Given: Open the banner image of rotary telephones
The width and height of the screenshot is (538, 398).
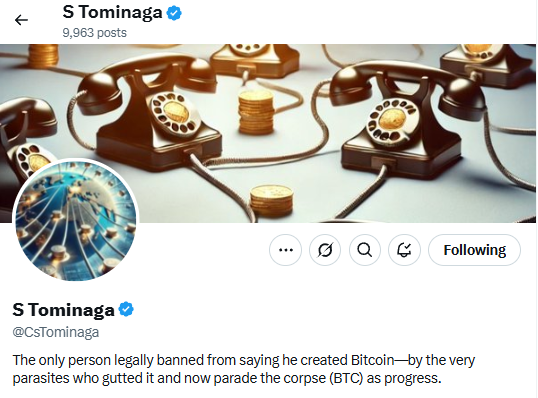Looking at the screenshot, I should 268,133.
